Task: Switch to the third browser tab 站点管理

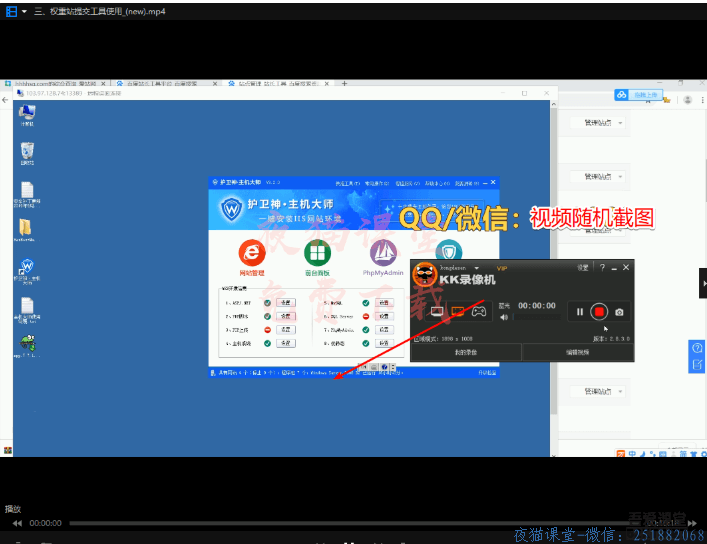Action: pyautogui.click(x=277, y=83)
